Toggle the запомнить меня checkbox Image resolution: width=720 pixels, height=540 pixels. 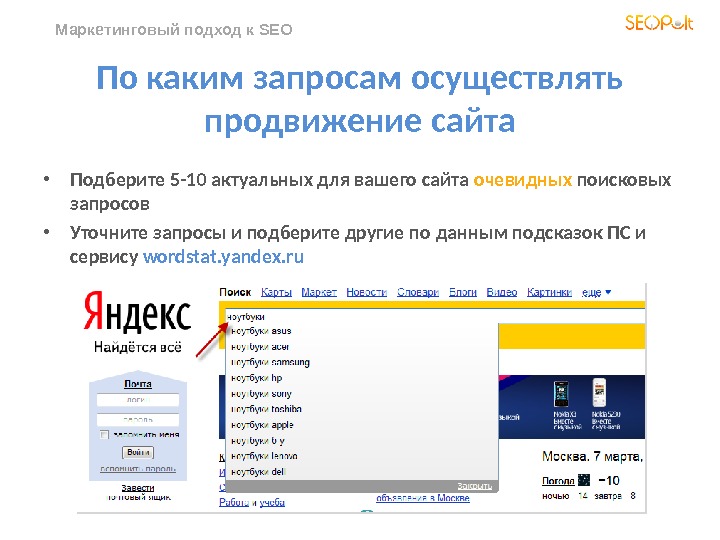pyautogui.click(x=104, y=434)
